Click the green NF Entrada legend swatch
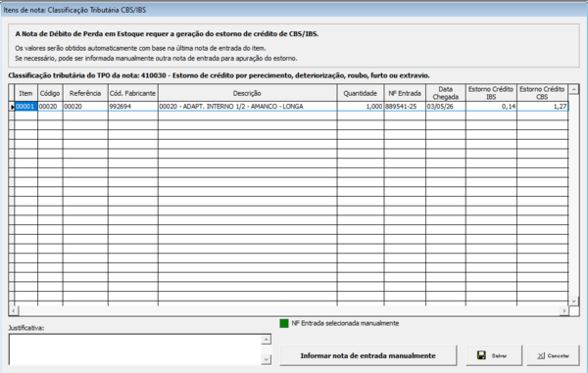 pos(284,323)
